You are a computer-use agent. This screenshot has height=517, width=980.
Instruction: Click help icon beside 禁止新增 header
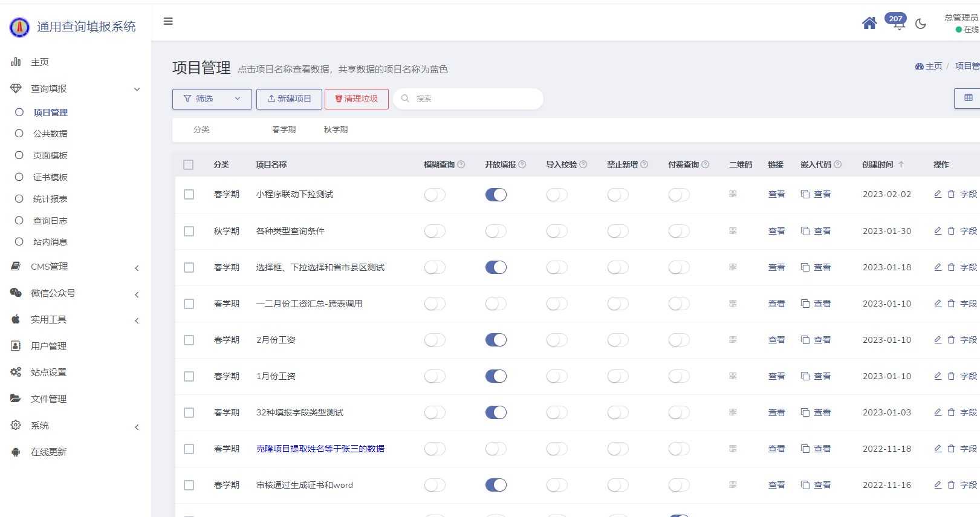point(644,164)
